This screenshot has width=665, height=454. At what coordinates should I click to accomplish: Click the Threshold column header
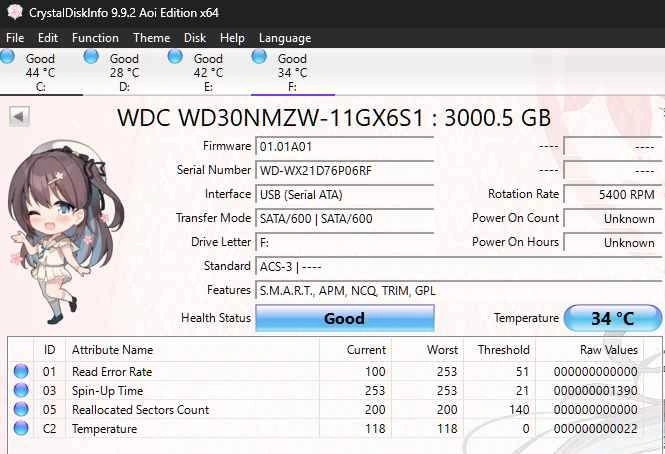[499, 350]
